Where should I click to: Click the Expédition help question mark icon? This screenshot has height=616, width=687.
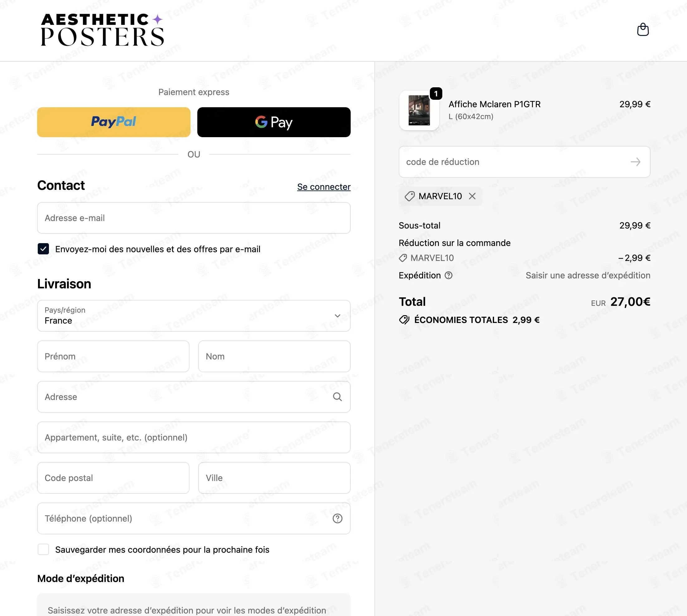click(449, 275)
